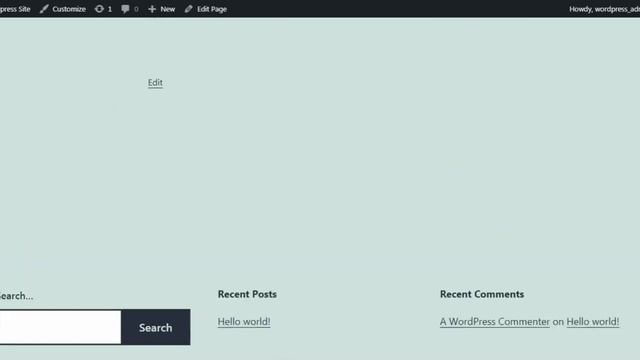
Task: Click the pending updates count 1
Action: (x=109, y=9)
